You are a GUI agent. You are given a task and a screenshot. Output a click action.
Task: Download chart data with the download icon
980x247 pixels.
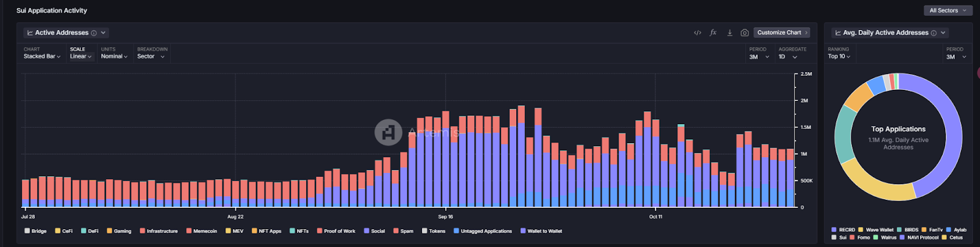click(729, 32)
